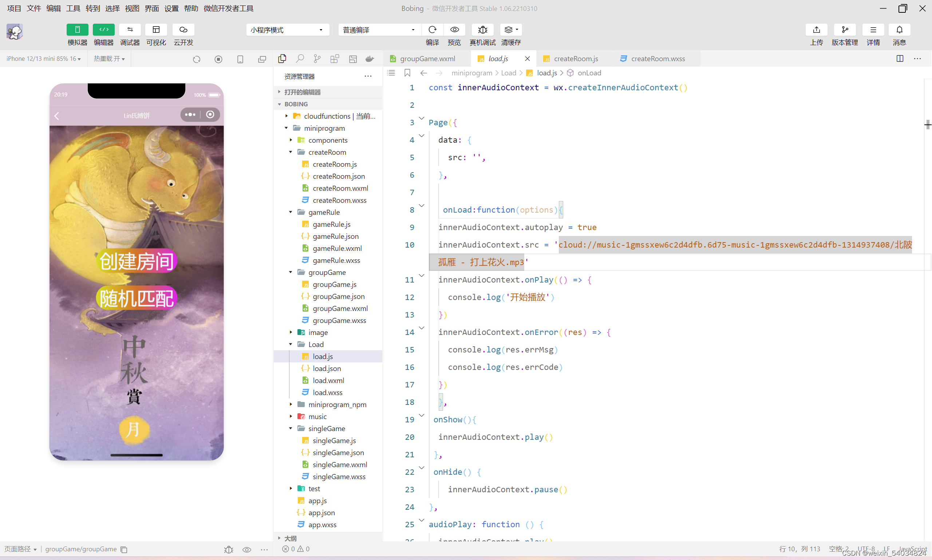Refresh the simulator
932x560 pixels.
click(x=197, y=59)
